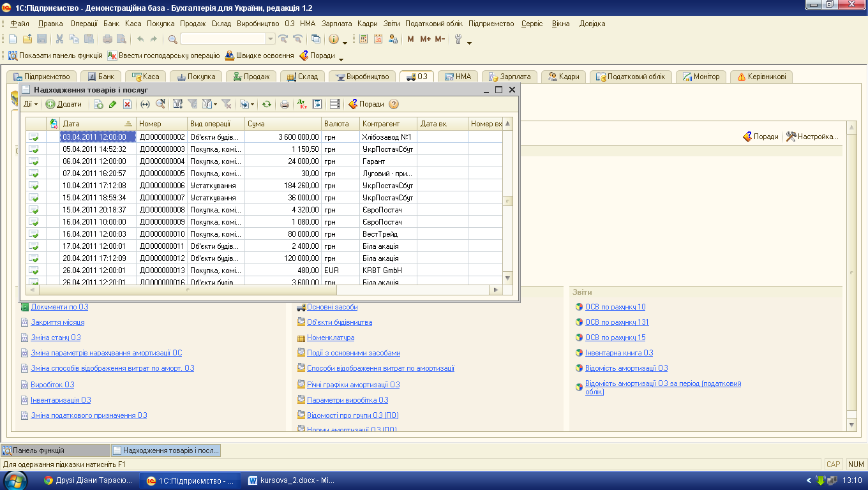This screenshot has width=868, height=490.
Task: Click the Print icon in main toolbar
Action: [107, 39]
